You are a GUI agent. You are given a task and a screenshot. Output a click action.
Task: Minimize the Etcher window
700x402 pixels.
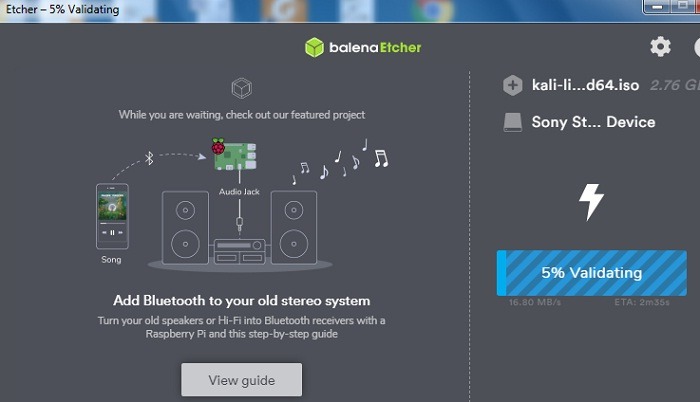[x=657, y=6]
